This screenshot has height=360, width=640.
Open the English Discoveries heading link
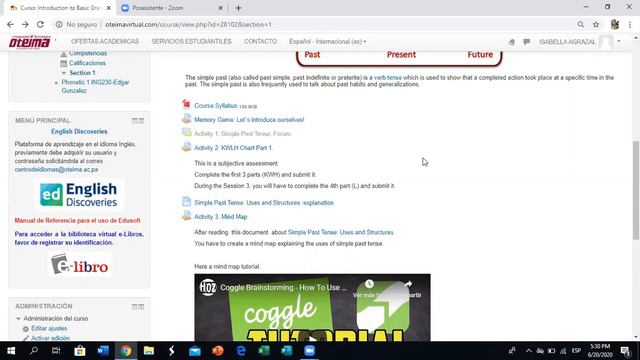point(79,131)
